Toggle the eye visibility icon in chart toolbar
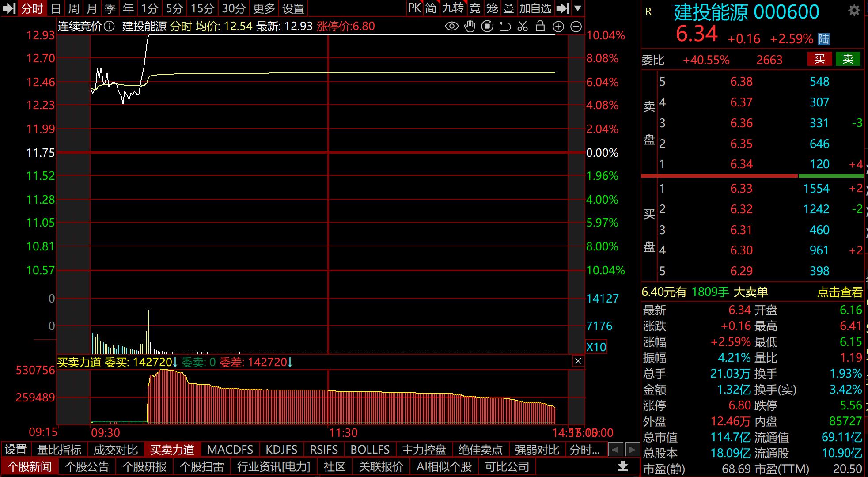Viewport: 868px width, 477px height. click(451, 26)
